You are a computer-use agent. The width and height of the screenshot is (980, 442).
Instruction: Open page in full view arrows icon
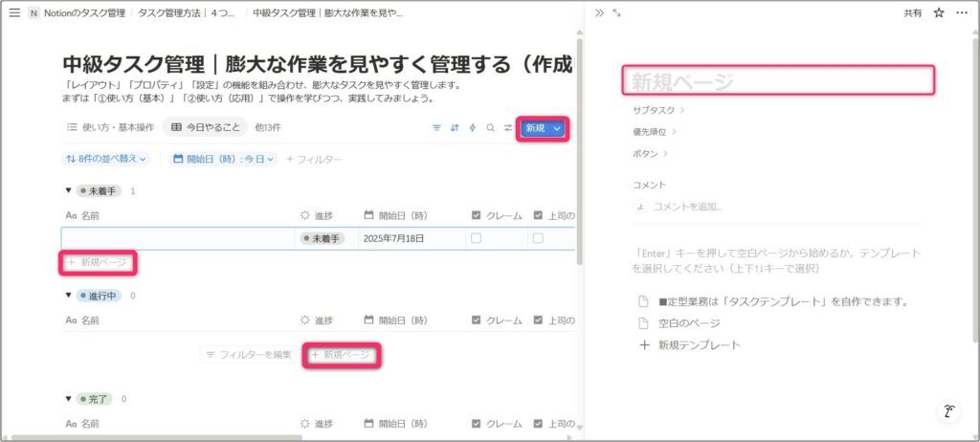click(x=617, y=12)
